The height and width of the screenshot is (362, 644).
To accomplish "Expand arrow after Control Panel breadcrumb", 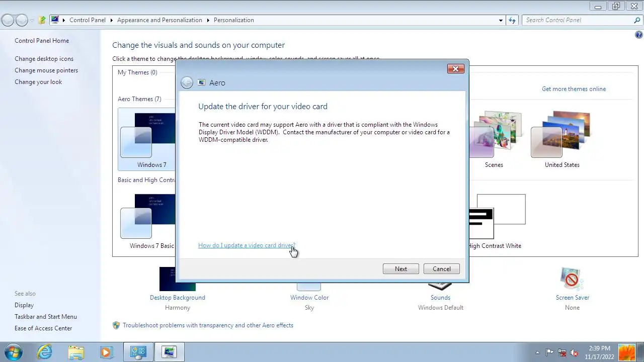I will tap(111, 20).
